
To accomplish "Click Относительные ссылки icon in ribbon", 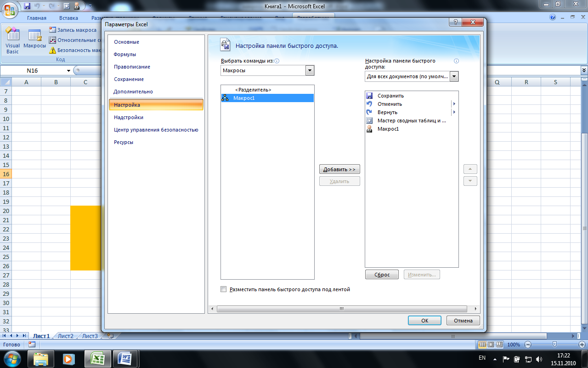I will [x=52, y=40].
